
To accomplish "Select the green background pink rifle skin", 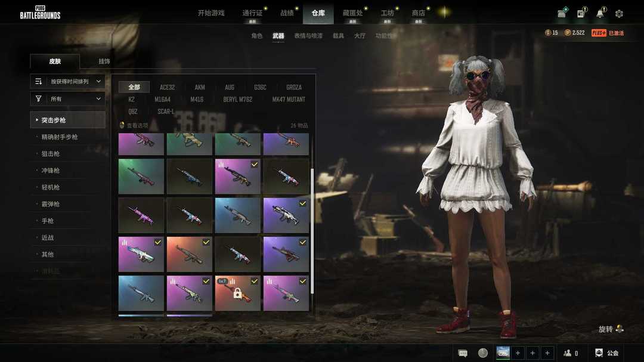I will (141, 177).
